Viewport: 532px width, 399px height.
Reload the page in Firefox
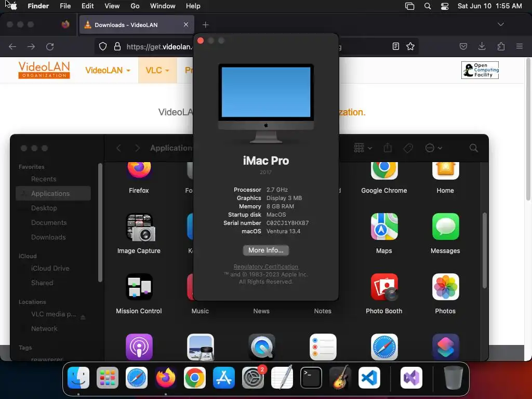pos(50,46)
